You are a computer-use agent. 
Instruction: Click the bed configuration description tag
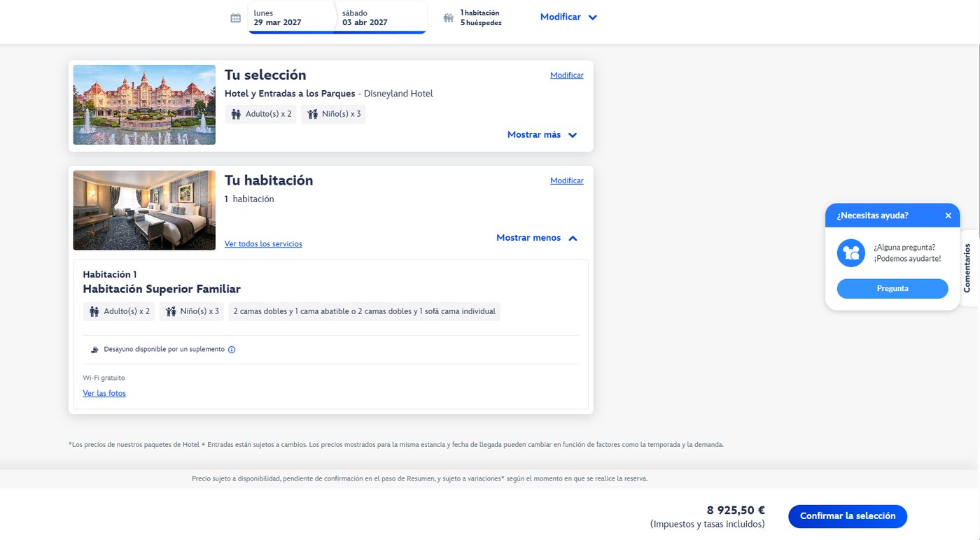364,311
